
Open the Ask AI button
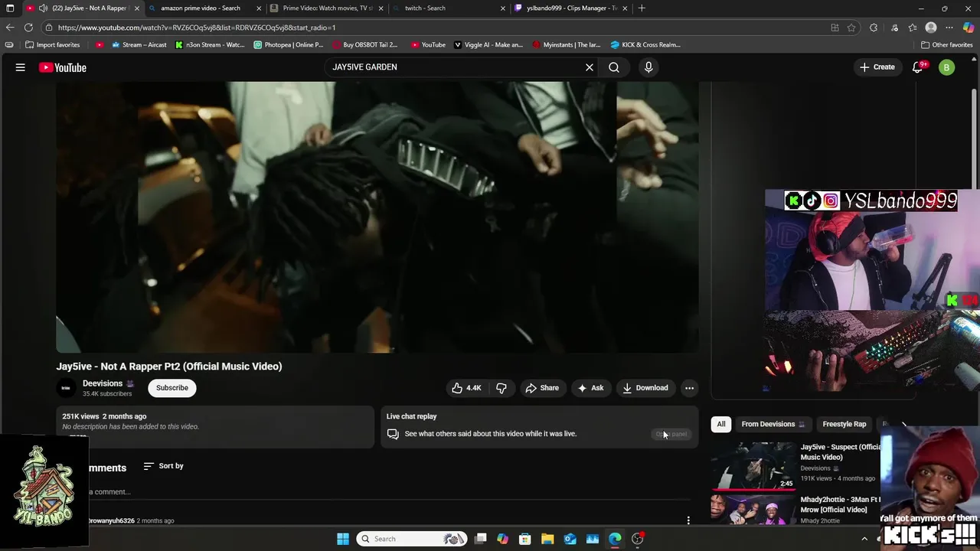[590, 388]
